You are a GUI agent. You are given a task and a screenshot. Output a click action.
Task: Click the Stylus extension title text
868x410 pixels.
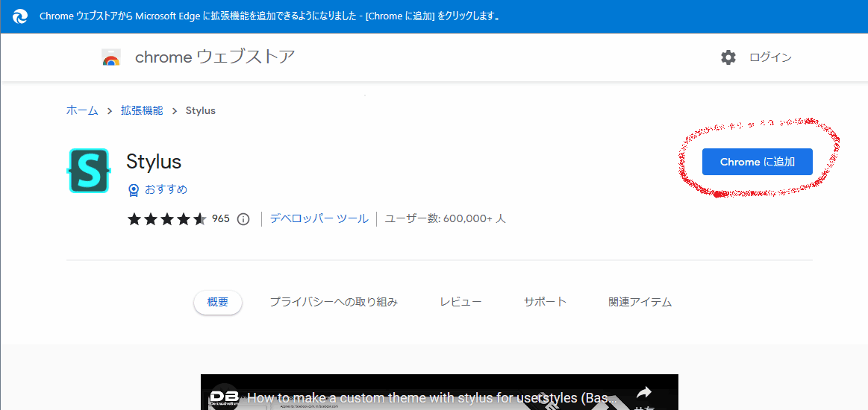click(154, 162)
